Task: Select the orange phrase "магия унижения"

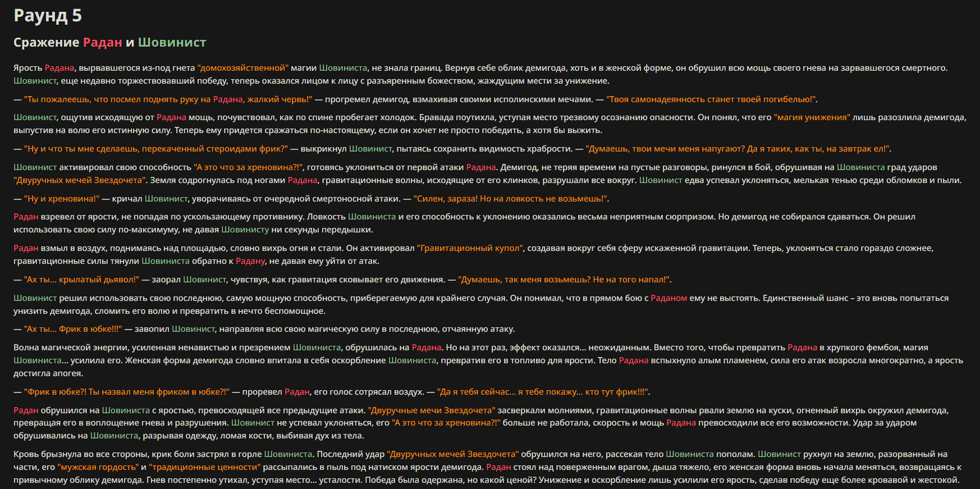Action: [812, 117]
